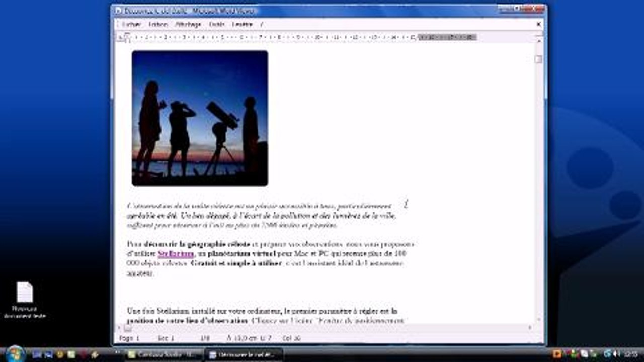Screen dimensions: 644x362
Task: Open the Edition menu
Action: [x=158, y=24]
